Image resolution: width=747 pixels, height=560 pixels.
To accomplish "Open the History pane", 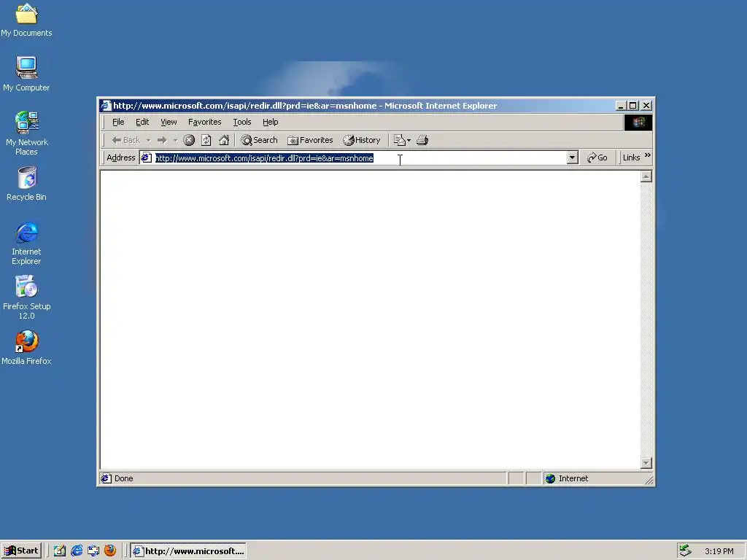I will [362, 140].
